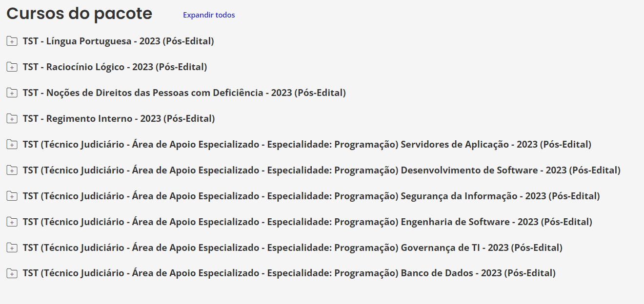Select the Noções de Direitos das Pessoas title
The width and height of the screenshot is (644, 304).
(x=184, y=93)
